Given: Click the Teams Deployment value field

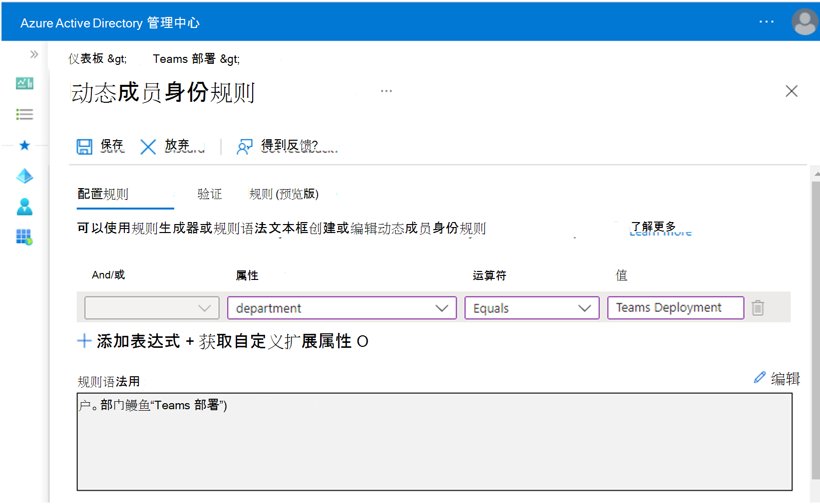Looking at the screenshot, I should pos(676,308).
